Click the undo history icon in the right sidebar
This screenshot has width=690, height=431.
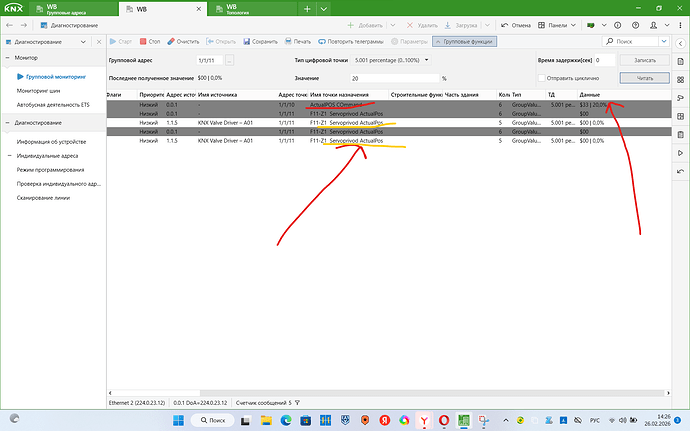tap(680, 171)
